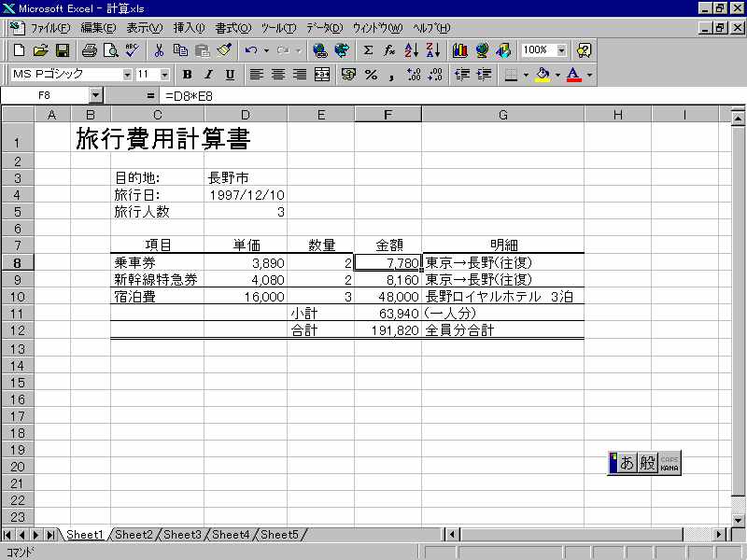Toggle Italic formatting
Image resolution: width=747 pixels, height=560 pixels.
(208, 75)
